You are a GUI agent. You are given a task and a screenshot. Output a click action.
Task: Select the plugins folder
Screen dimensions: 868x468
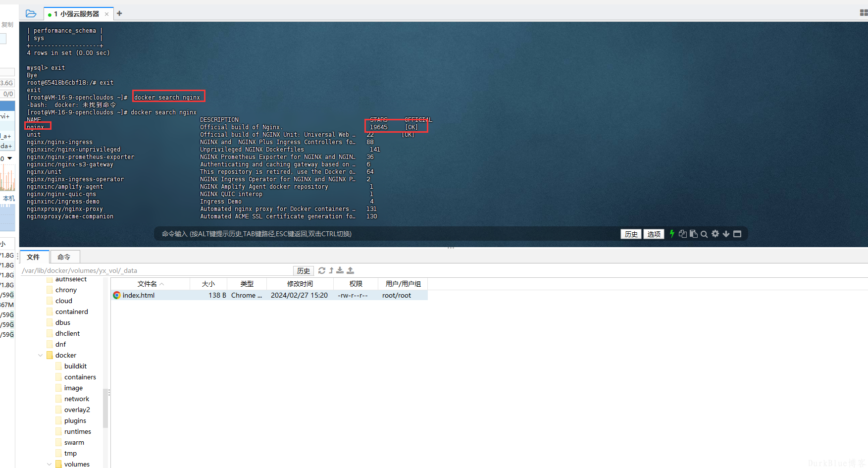(75, 420)
